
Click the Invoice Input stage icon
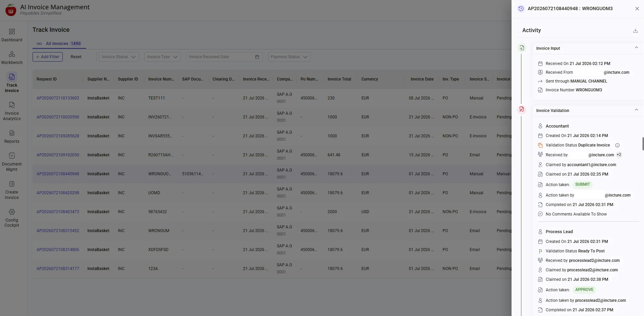click(x=522, y=48)
